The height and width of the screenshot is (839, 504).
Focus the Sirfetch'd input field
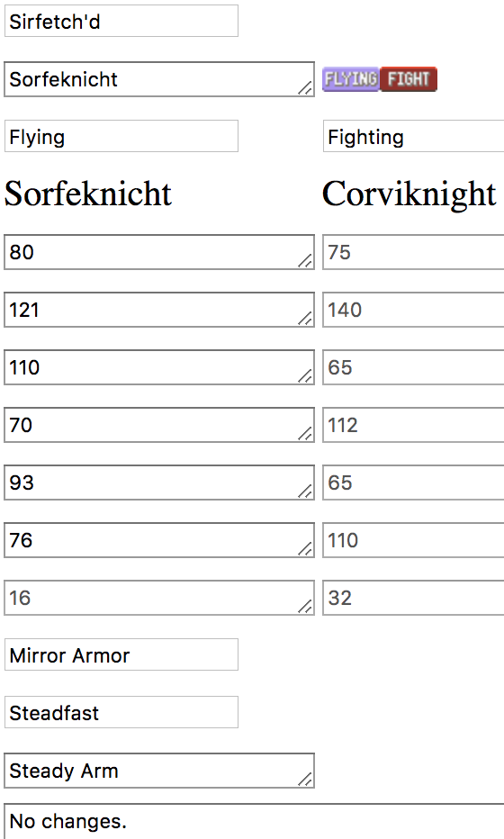(x=121, y=21)
